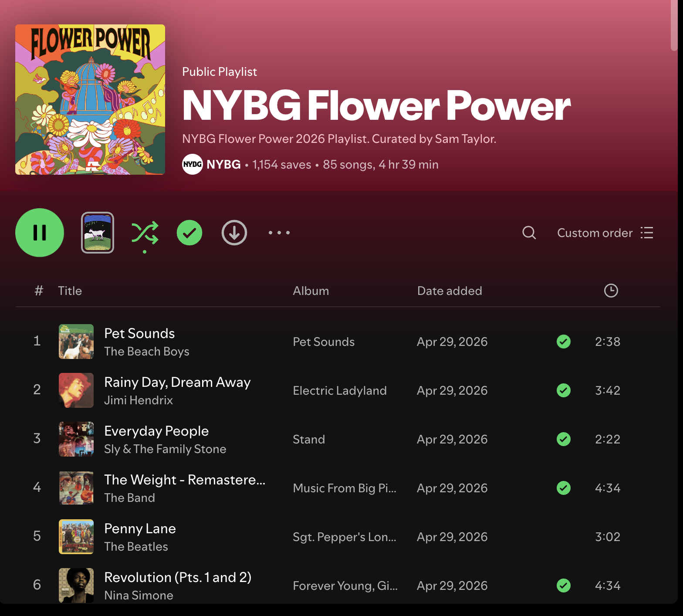Search within the playlist

529,233
